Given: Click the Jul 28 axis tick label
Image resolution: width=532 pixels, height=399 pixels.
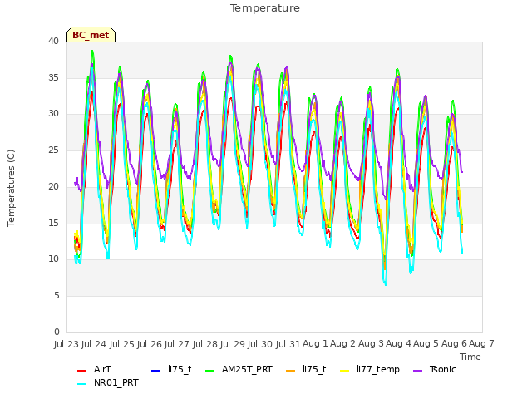Looking at the screenshot, I should (x=205, y=344).
